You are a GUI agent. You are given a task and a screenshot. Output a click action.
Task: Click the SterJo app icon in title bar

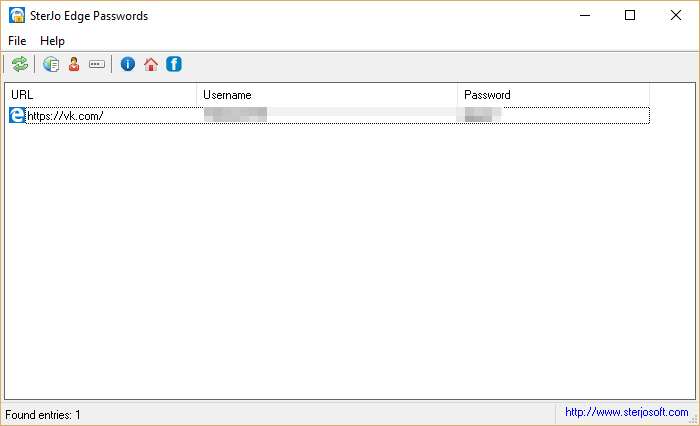[x=16, y=15]
